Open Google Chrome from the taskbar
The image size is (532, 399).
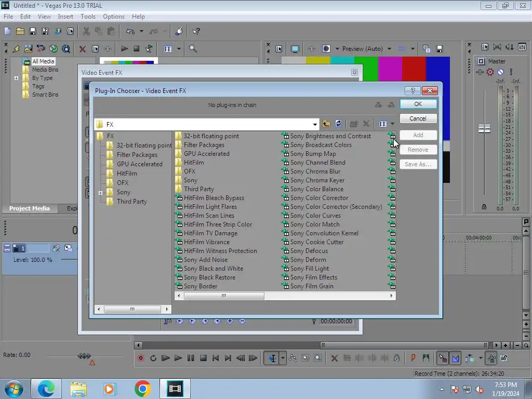click(142, 389)
